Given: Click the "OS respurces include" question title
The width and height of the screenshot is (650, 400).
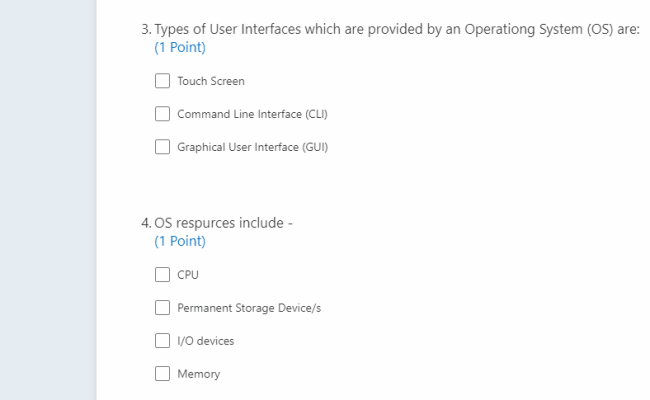Looking at the screenshot, I should tap(223, 223).
